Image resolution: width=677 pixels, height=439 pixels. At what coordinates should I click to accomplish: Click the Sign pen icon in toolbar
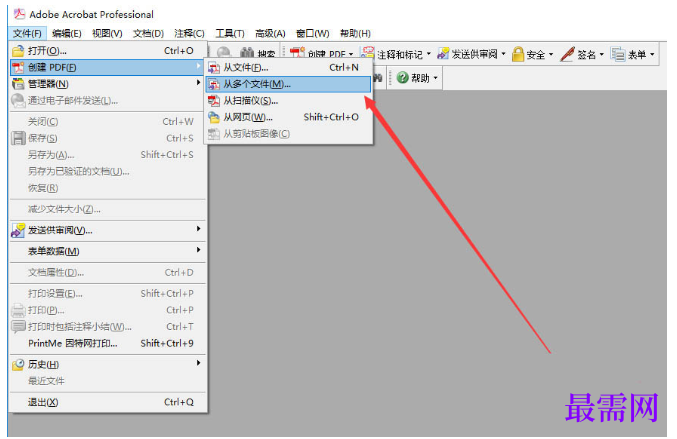(567, 54)
